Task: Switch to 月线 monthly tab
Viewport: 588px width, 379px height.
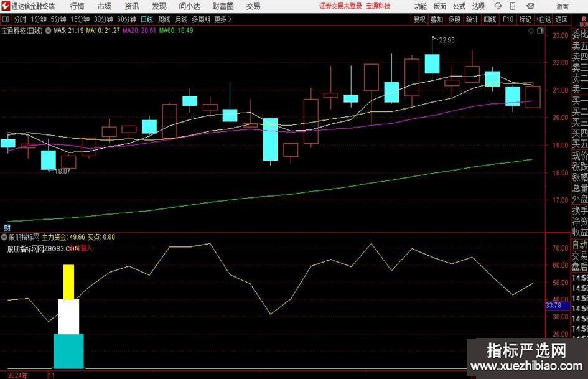Action: tap(181, 19)
